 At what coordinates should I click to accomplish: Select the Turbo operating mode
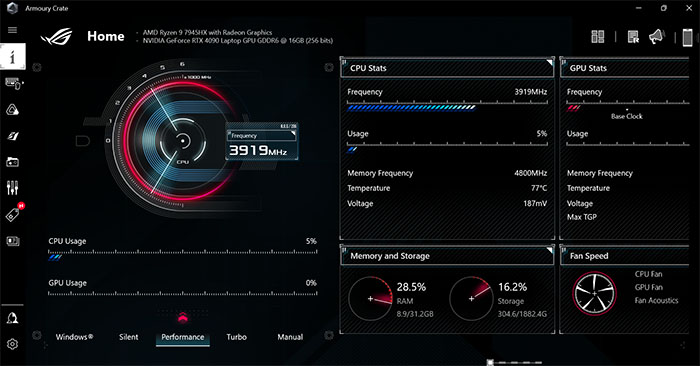(236, 337)
